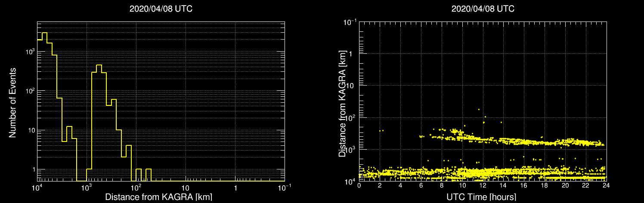Click hour 2 on the UTC Time axis
The height and width of the screenshot is (203, 644).
coord(380,185)
